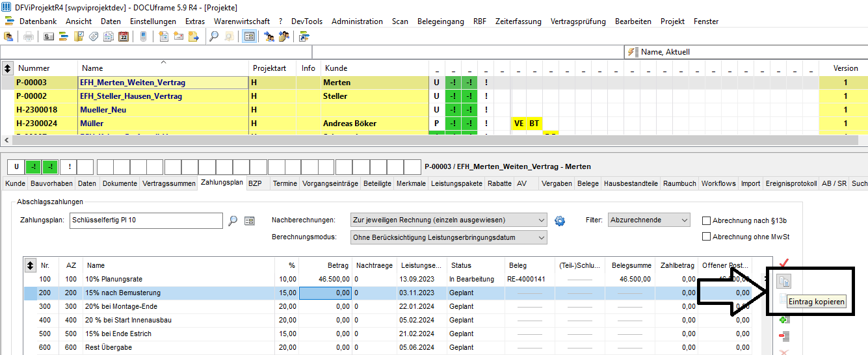Switch to the Vertragssummen tab
This screenshot has width=868, height=355.
pos(169,183)
